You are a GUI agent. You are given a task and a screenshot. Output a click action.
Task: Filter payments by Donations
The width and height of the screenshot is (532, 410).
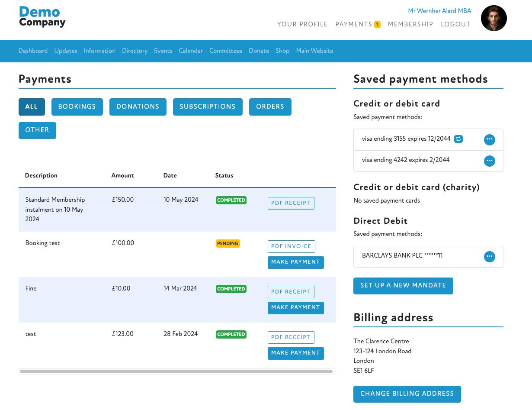[138, 107]
